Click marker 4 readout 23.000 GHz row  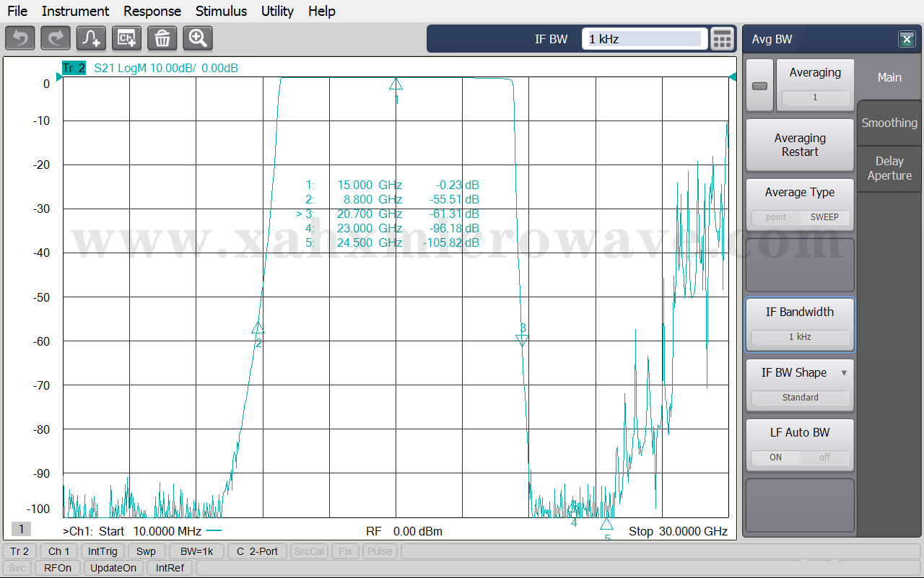pos(393,228)
